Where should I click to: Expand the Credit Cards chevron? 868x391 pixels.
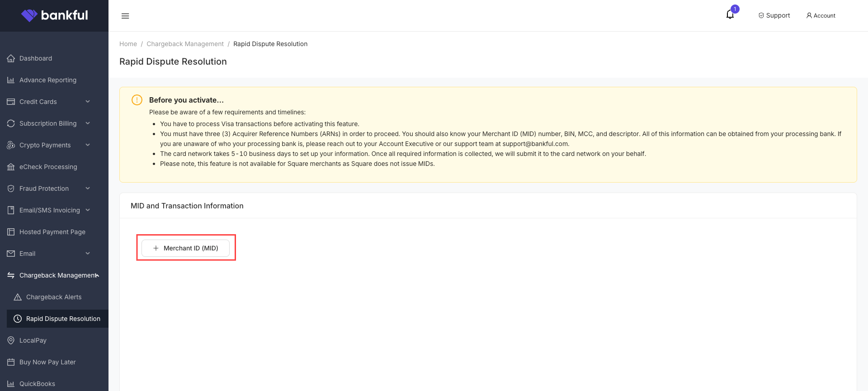pyautogui.click(x=88, y=101)
